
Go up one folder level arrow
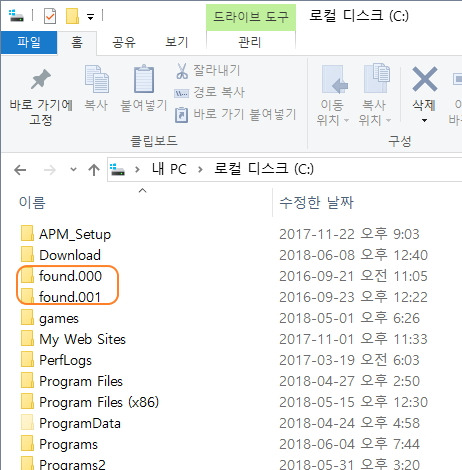94,170
